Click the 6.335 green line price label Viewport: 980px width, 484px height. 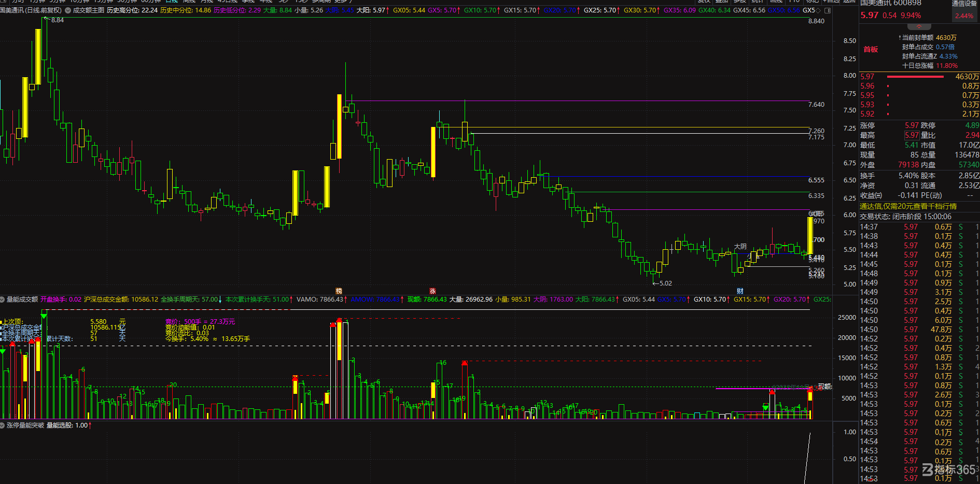(x=816, y=196)
